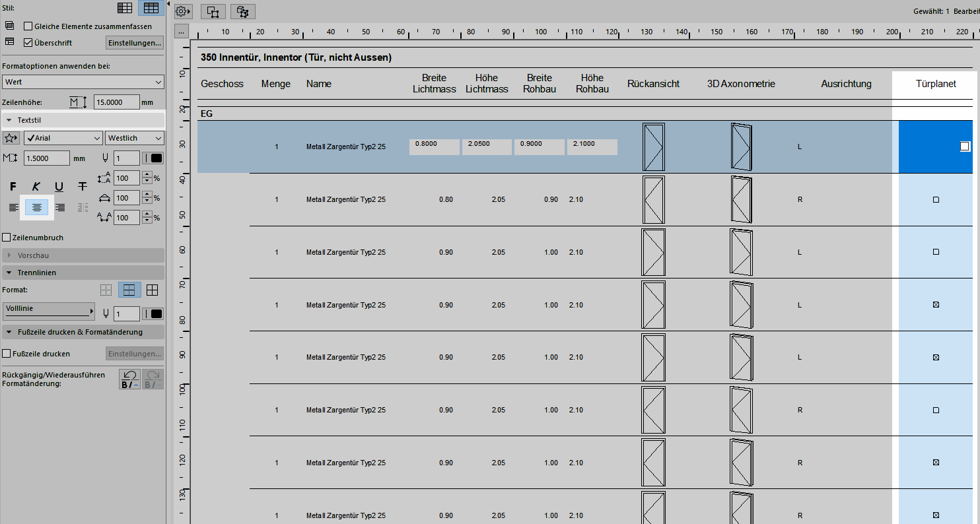Image resolution: width=980 pixels, height=524 pixels.
Task: Select left text alignment
Action: 13,208
